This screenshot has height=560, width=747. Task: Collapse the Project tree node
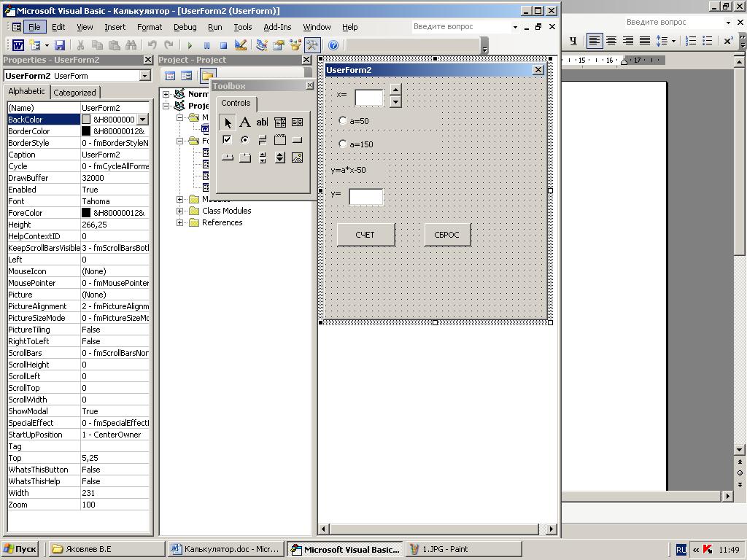pyautogui.click(x=166, y=106)
